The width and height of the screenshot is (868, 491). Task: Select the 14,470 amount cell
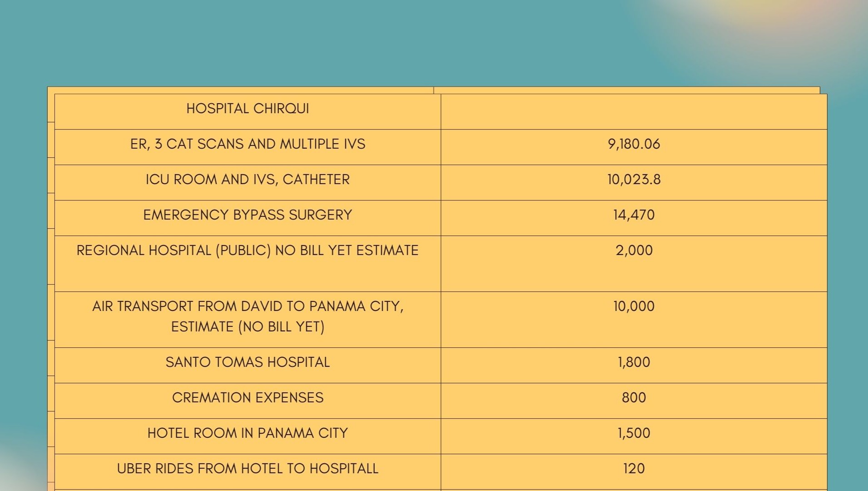[634, 215]
